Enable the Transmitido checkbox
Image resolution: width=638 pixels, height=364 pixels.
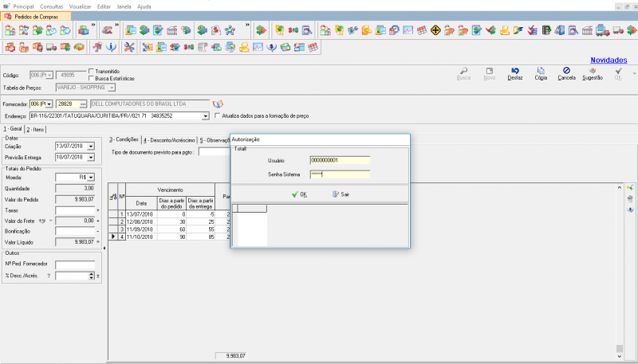(x=91, y=71)
